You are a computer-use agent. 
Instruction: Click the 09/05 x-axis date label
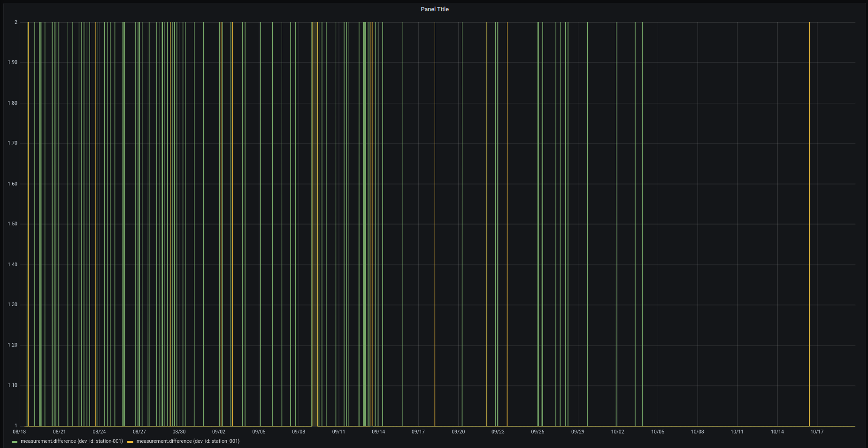(259, 432)
